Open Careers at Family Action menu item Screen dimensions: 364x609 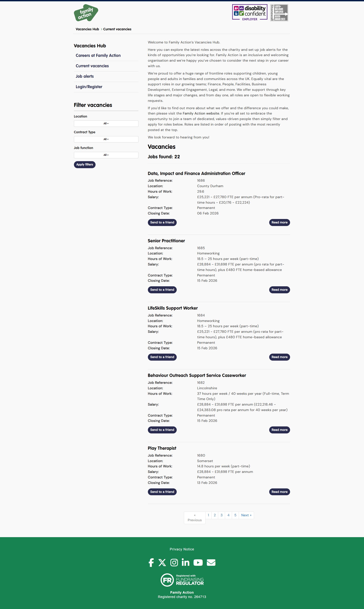click(x=98, y=55)
